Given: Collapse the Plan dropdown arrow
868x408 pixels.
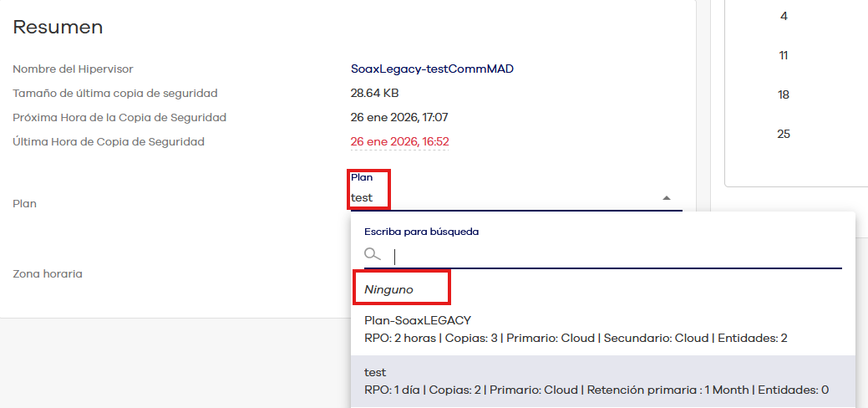Looking at the screenshot, I should [667, 198].
